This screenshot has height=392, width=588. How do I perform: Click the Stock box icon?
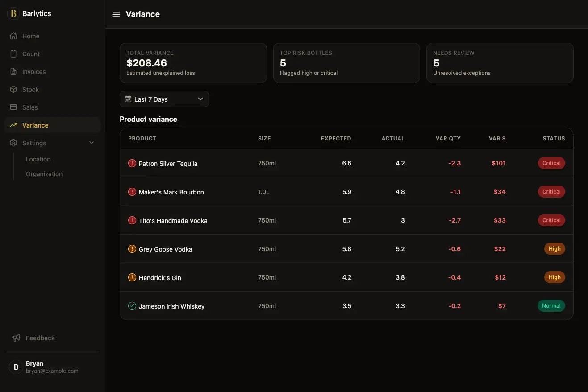click(13, 90)
